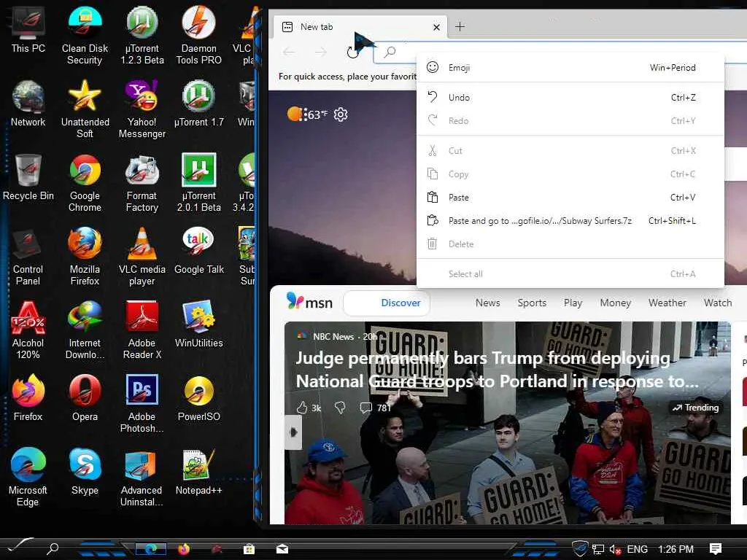747x560 pixels.
Task: Open µTorrent 1.7 icon
Action: coord(198,104)
